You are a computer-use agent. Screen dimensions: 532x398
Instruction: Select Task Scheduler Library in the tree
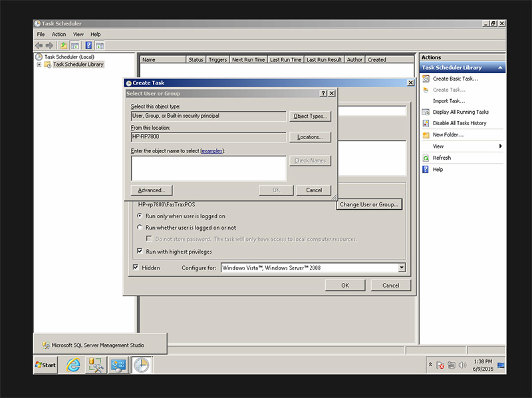(x=78, y=65)
